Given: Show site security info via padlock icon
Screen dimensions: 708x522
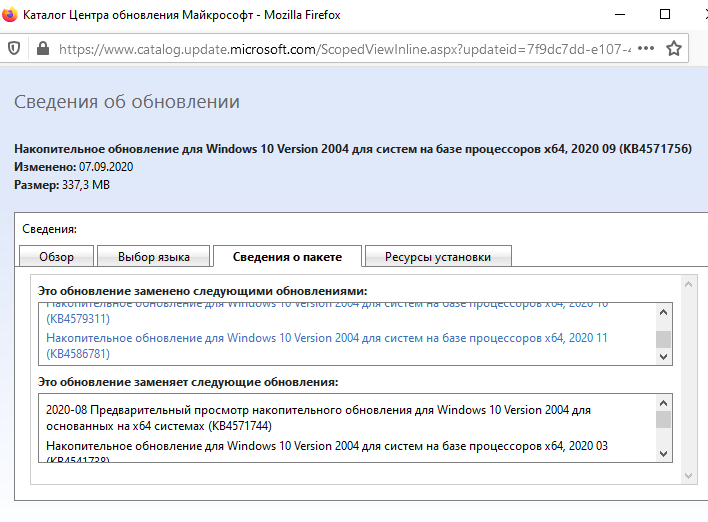Looking at the screenshot, I should click(x=43, y=48).
